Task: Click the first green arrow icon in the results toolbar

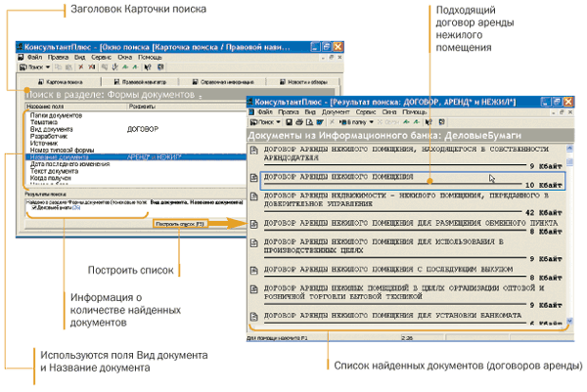Action: pyautogui.click(x=406, y=122)
